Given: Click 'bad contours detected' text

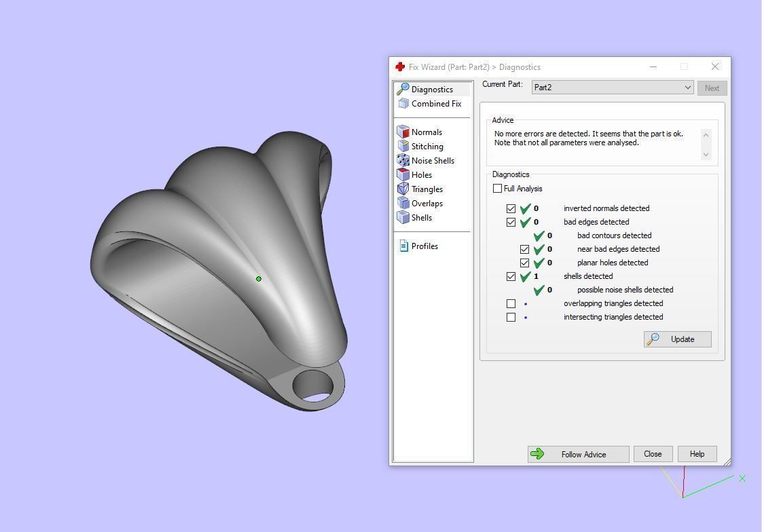Looking at the screenshot, I should 614,235.
